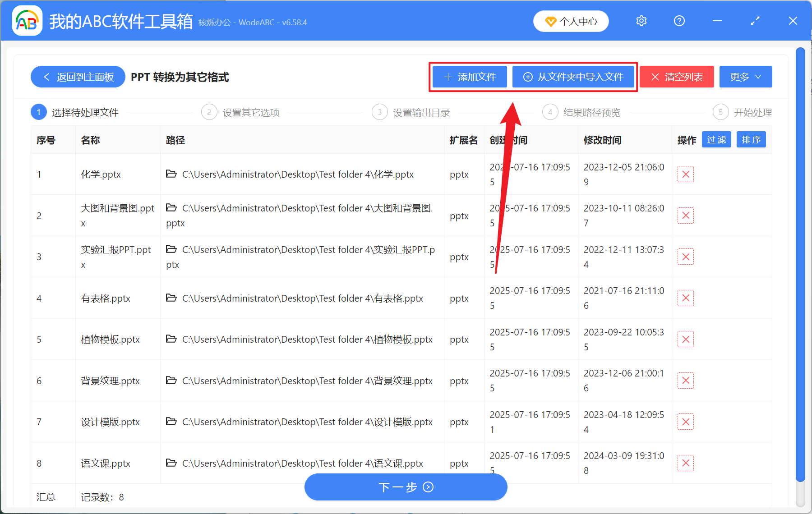Open 个人中心 in the title bar

[x=571, y=21]
